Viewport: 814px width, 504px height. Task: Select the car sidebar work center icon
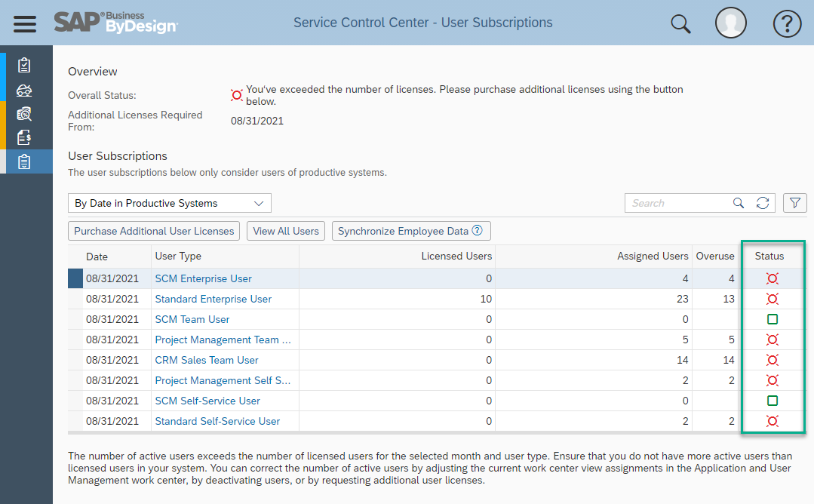tap(24, 91)
